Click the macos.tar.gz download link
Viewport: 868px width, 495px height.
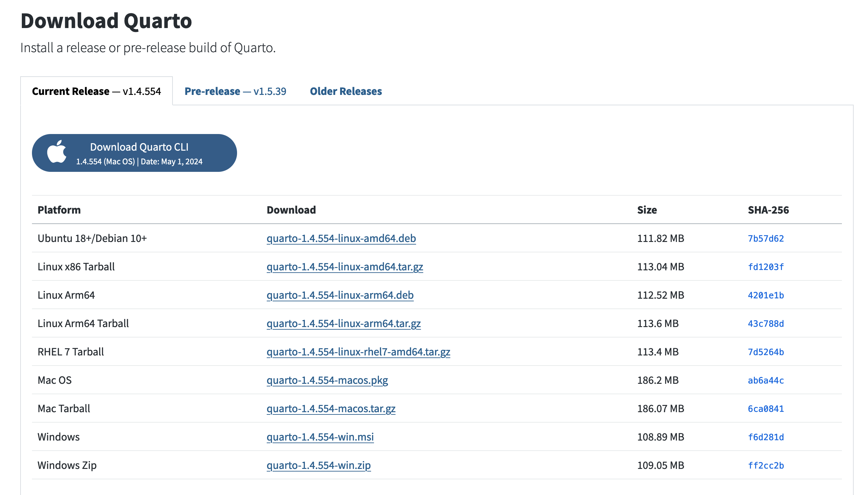[x=331, y=408]
